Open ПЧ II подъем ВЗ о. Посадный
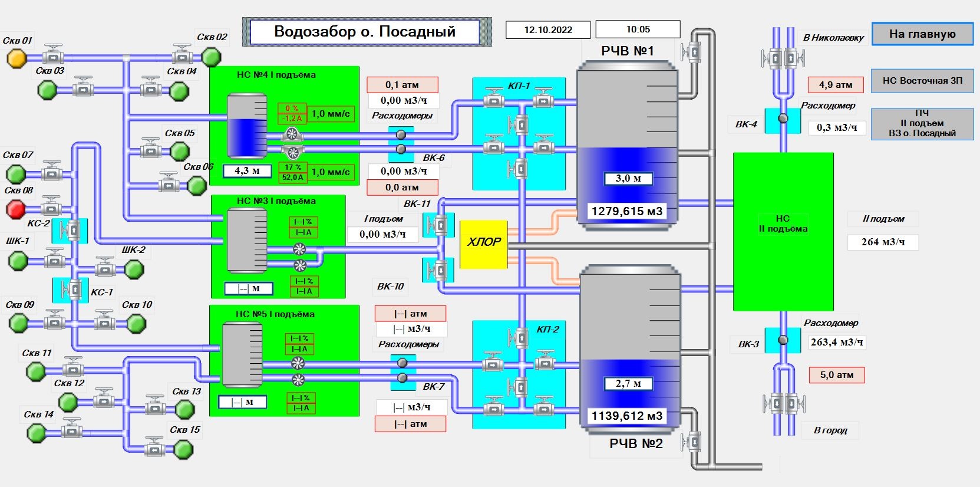Viewport: 980px width, 487px height. [922, 124]
